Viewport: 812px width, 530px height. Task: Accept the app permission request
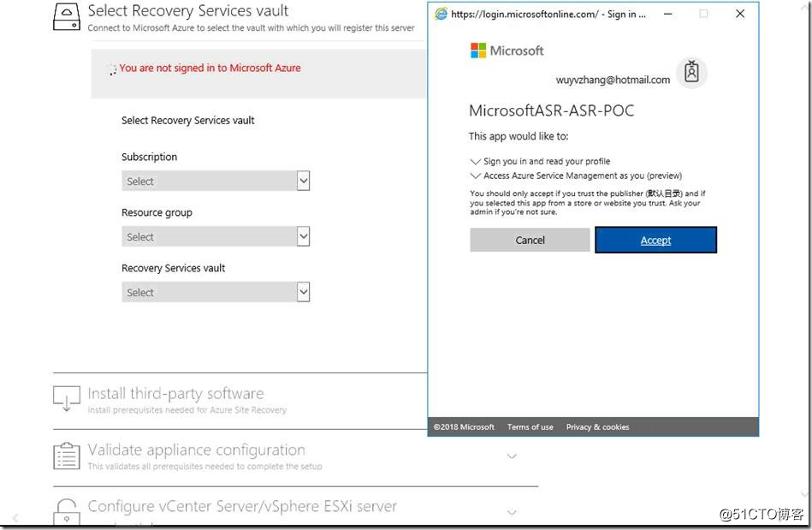(655, 240)
